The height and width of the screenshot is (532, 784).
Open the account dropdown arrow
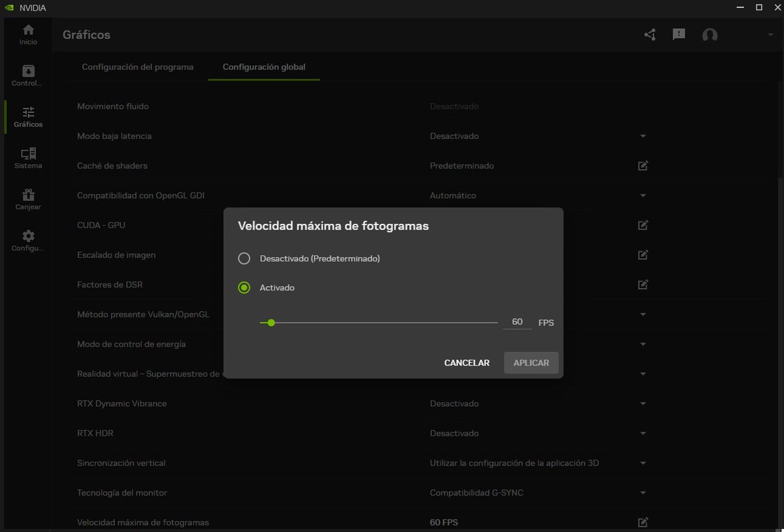(770, 35)
